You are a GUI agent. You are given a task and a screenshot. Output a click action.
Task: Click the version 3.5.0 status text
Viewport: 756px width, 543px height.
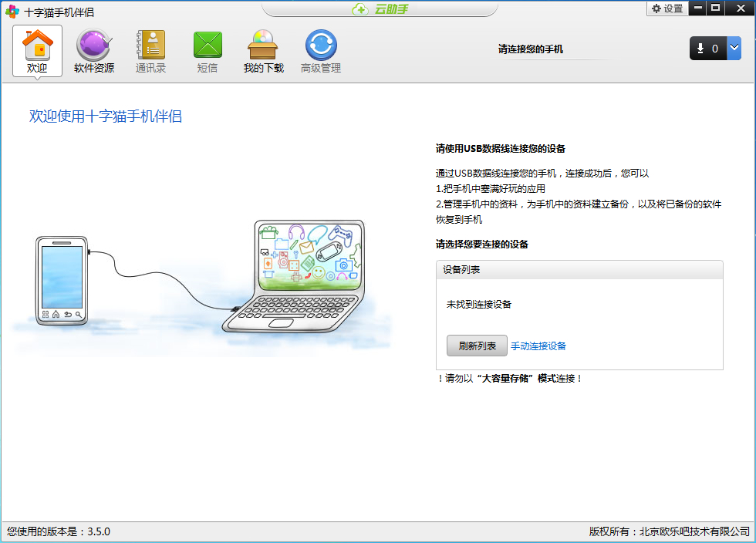(59, 531)
